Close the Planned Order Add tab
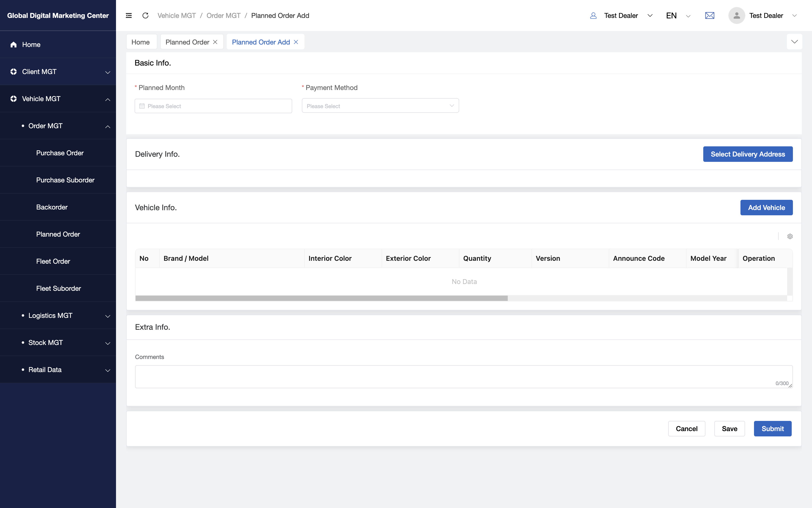 [296, 42]
